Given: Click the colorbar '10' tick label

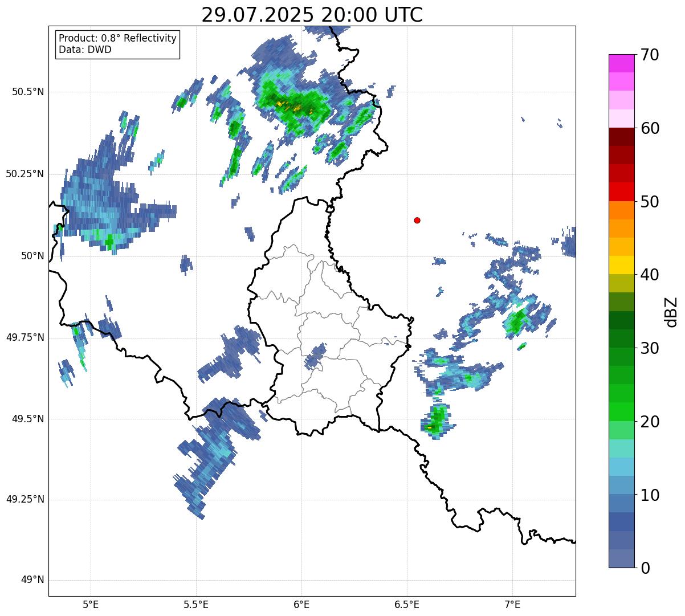Looking at the screenshot, I should [x=650, y=495].
